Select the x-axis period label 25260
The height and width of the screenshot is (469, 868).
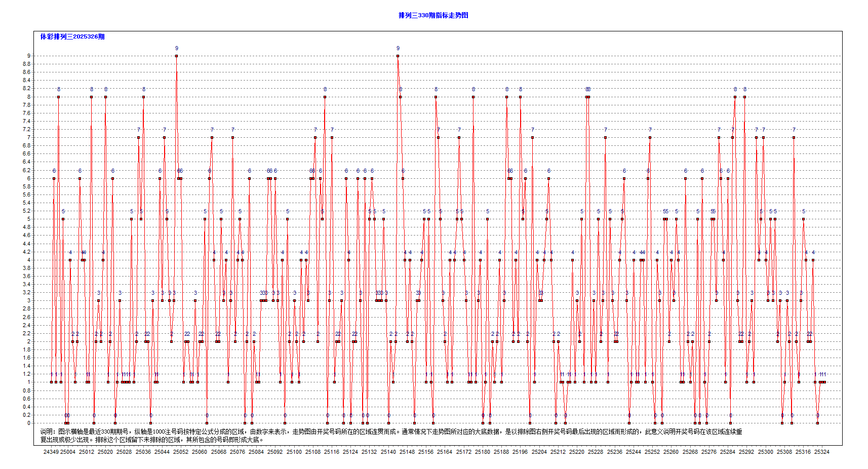(671, 452)
